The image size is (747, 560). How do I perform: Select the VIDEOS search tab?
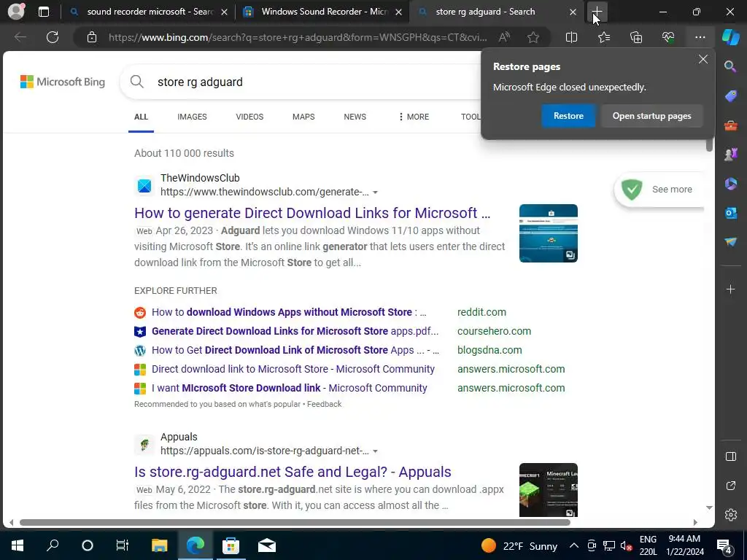coord(249,117)
